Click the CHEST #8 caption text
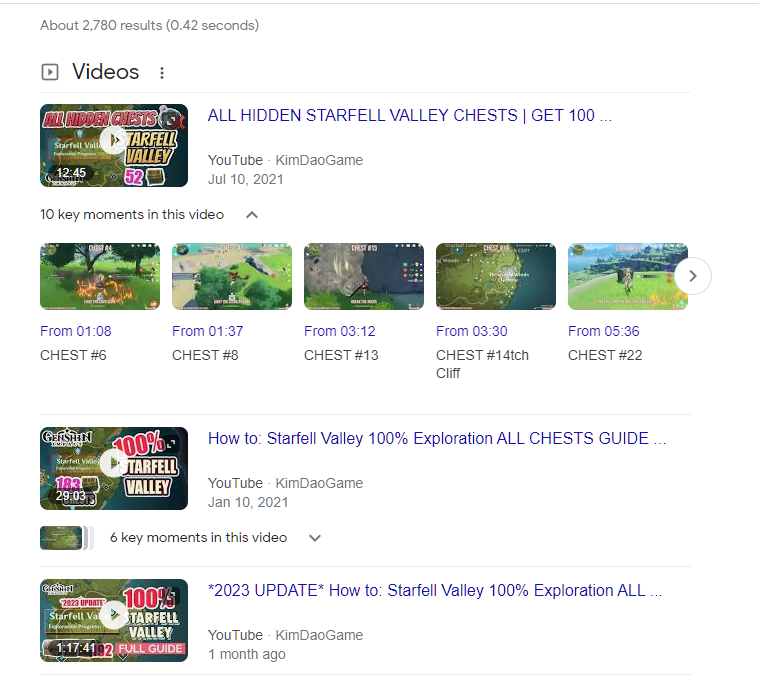 coord(205,355)
